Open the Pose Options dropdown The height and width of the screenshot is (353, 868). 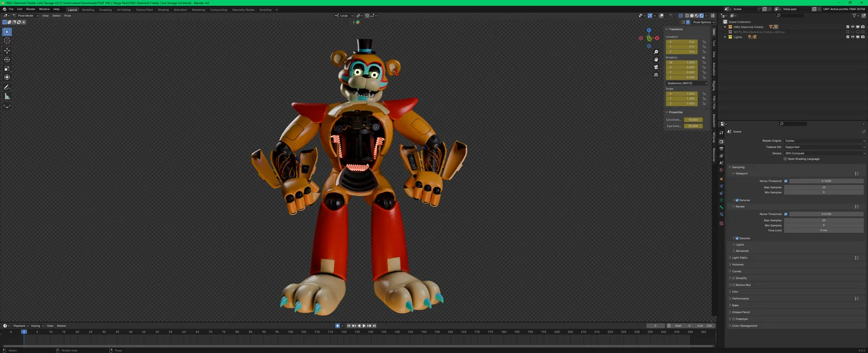tap(703, 22)
